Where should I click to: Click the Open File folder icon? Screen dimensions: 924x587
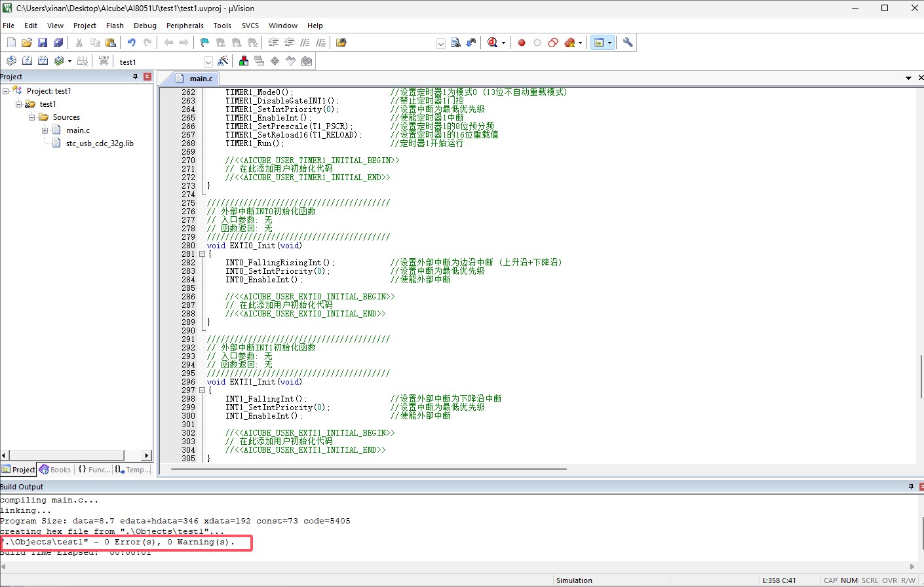(x=27, y=43)
